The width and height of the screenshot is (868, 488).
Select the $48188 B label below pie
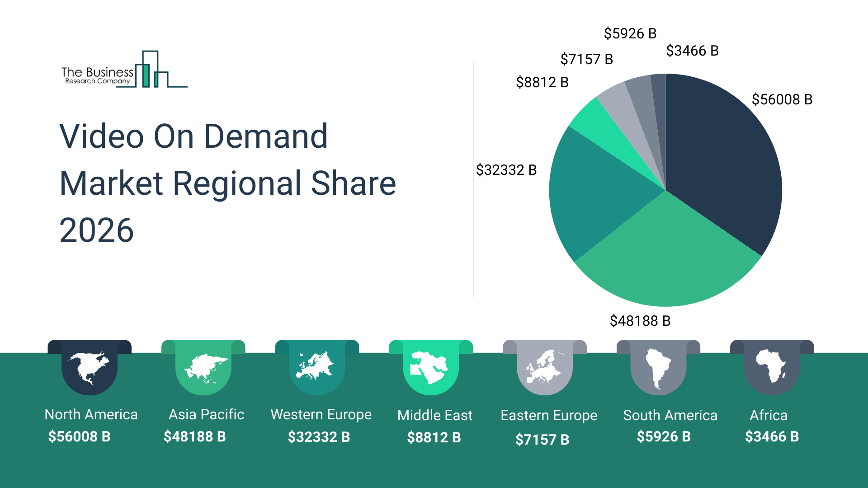(640, 321)
